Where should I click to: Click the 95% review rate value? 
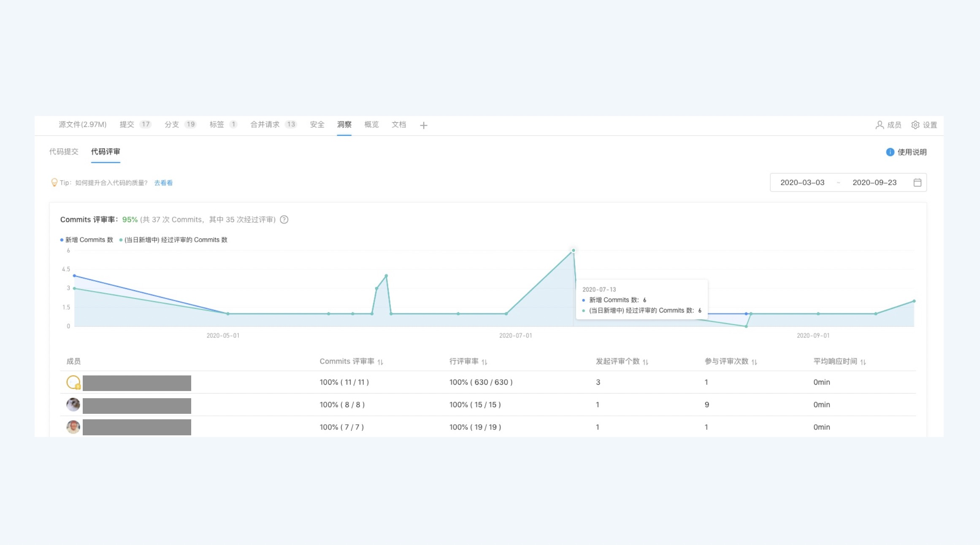point(130,220)
